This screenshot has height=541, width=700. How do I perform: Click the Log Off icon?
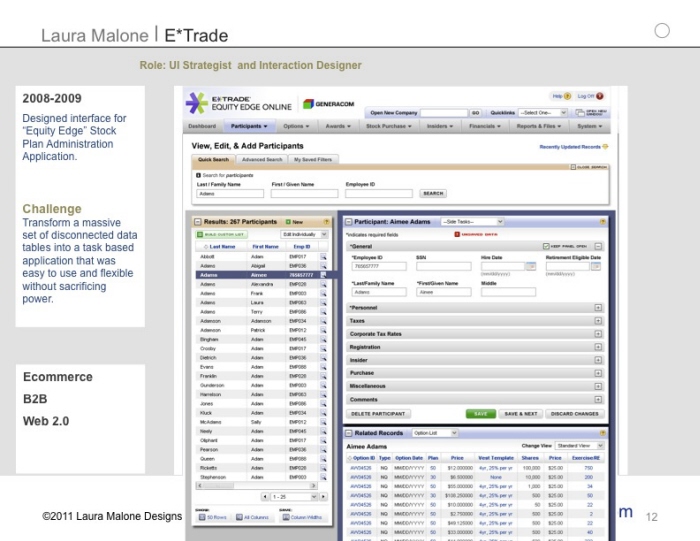[x=601, y=96]
